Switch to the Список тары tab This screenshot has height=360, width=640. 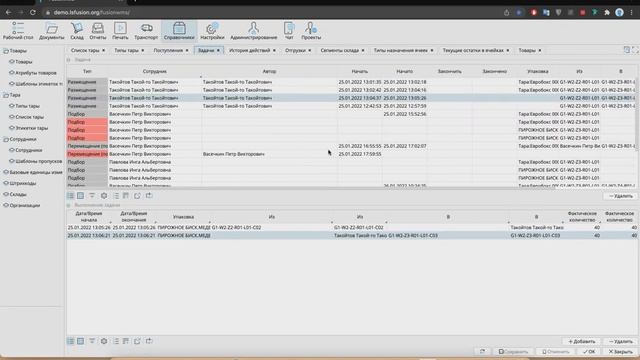click(x=85, y=50)
